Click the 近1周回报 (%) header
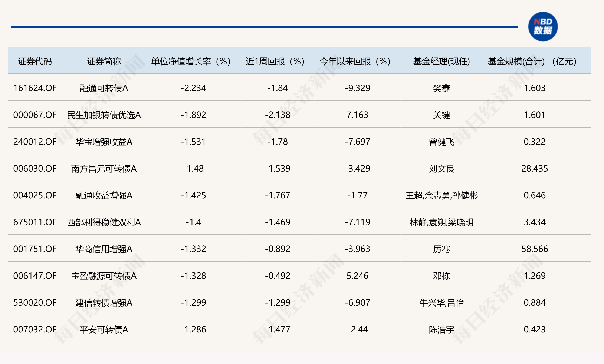 pyautogui.click(x=275, y=61)
